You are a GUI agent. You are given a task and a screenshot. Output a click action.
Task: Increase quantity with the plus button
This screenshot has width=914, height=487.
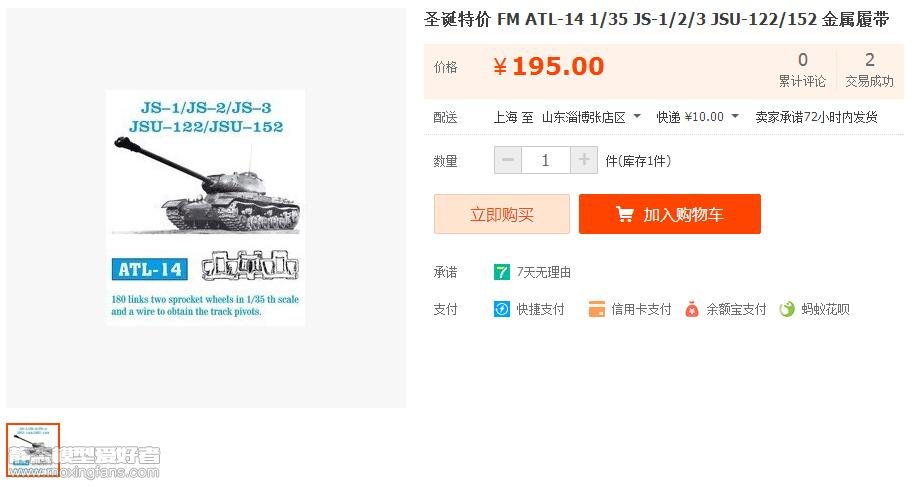583,160
